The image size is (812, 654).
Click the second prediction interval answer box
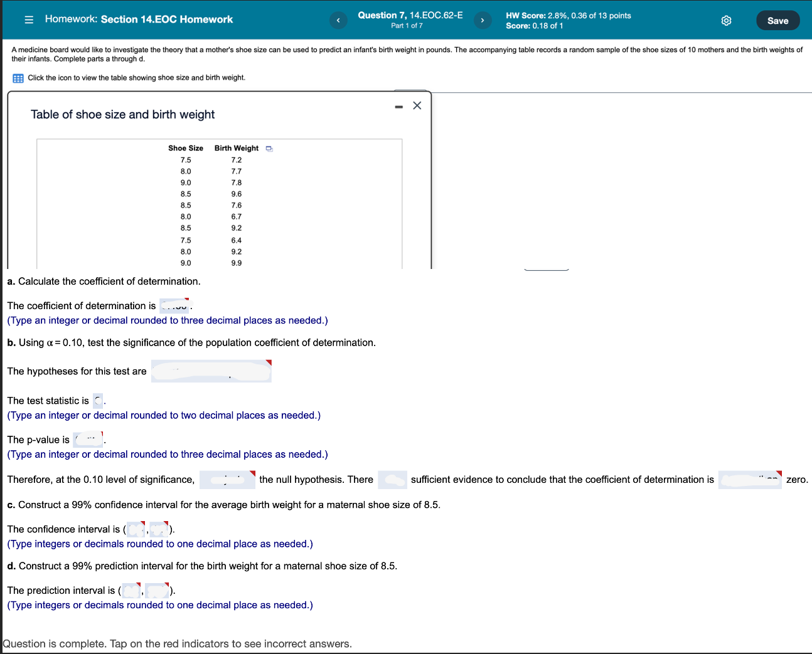157,590
